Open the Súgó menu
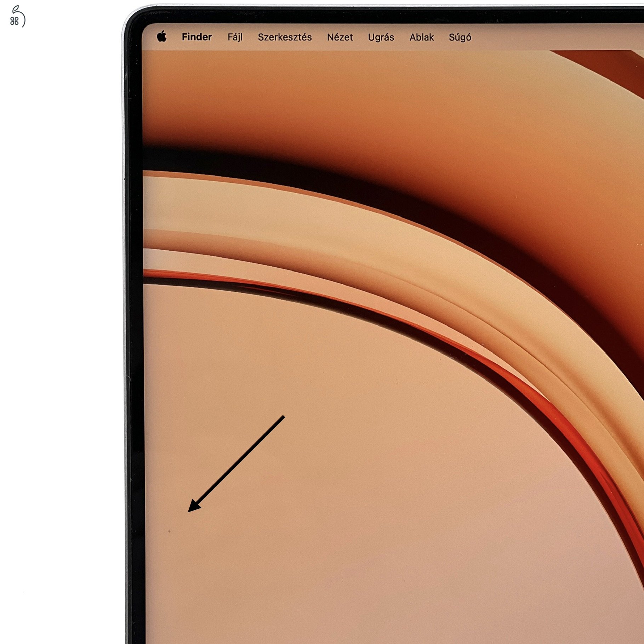Image resolution: width=644 pixels, height=644 pixels. [x=460, y=38]
